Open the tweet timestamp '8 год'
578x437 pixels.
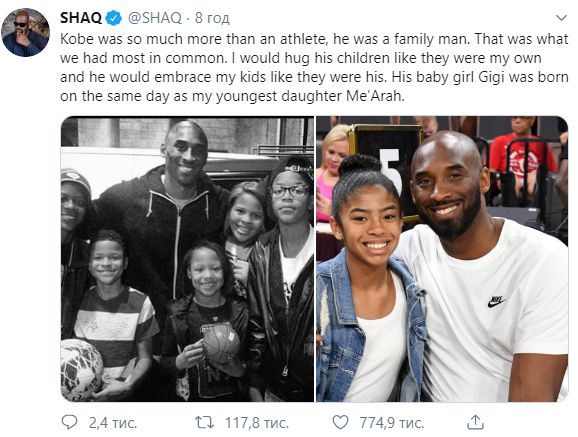pyautogui.click(x=212, y=17)
